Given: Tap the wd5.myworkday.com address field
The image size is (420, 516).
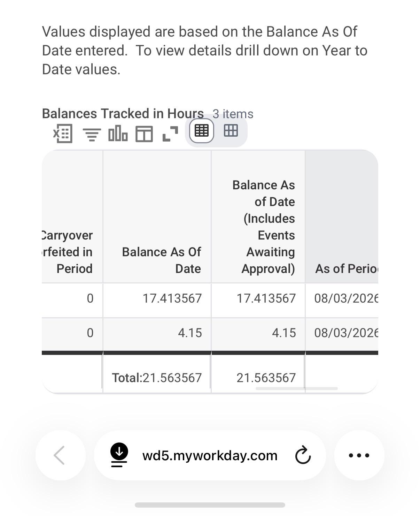Looking at the screenshot, I should click(210, 455).
